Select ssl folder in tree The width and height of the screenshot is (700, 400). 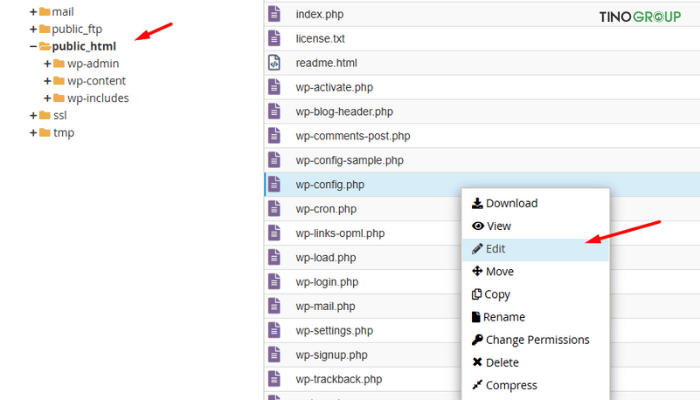(x=60, y=115)
